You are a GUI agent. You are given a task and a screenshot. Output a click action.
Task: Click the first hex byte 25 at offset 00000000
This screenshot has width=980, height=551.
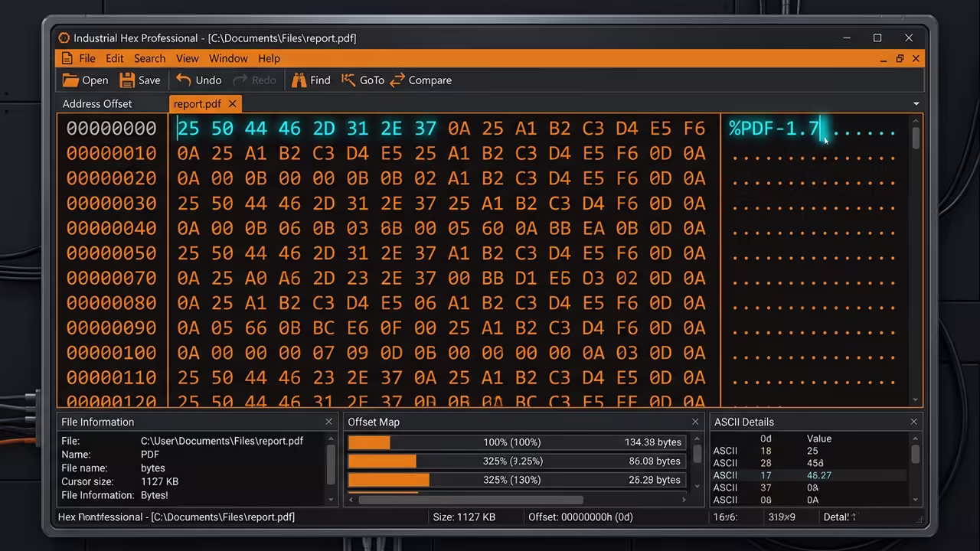pos(188,129)
